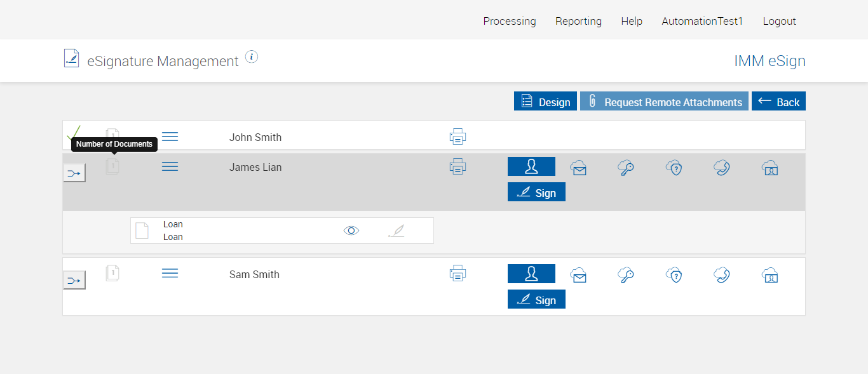Click the phone cloud icon for Sam Smith
The height and width of the screenshot is (374, 868).
(x=722, y=275)
